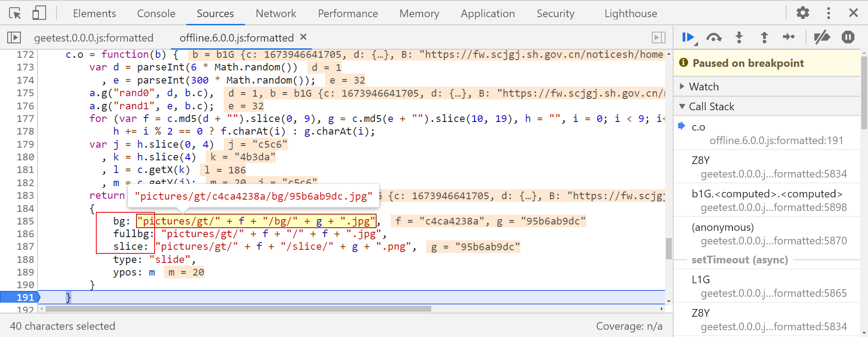Viewport: 868px width, 337px height.
Task: Switch to the Elements tab
Action: [x=94, y=14]
